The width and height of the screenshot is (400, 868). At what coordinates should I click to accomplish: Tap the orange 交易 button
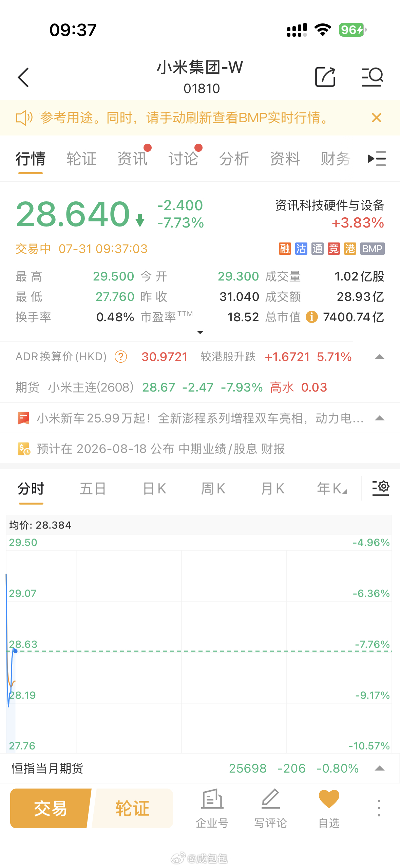click(x=51, y=808)
